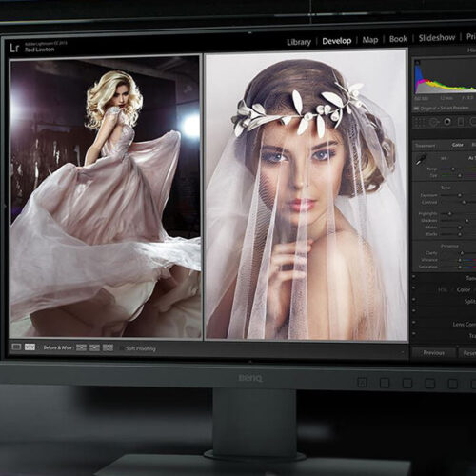This screenshot has width=476, height=476.
Task: Click the Soft Proofing label
Action: click(141, 348)
